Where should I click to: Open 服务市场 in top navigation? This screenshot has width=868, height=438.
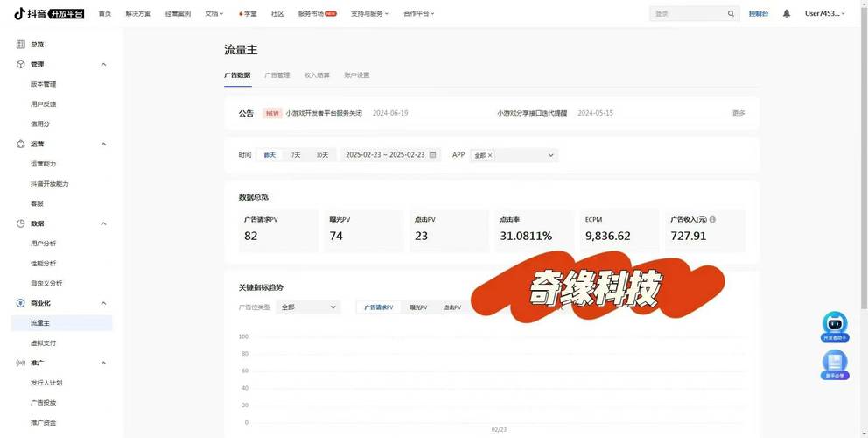coord(318,14)
